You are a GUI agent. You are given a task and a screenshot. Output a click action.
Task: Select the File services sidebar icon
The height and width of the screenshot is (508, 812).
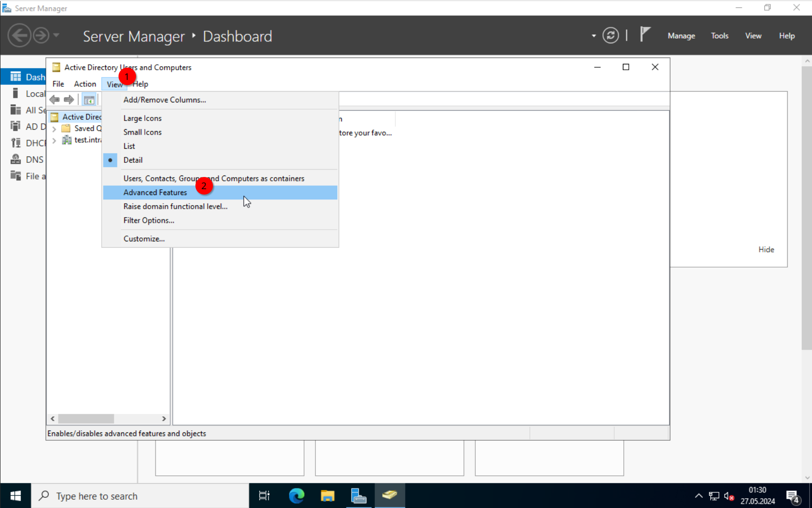16,176
